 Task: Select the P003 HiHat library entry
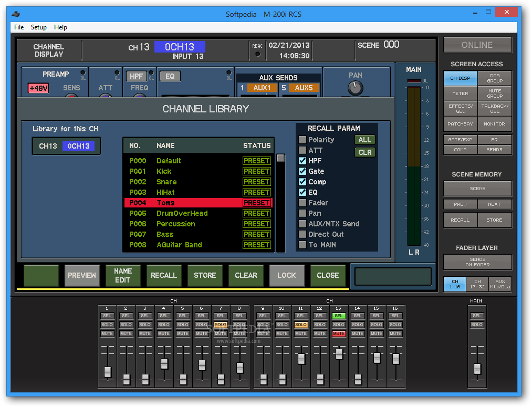(x=199, y=192)
